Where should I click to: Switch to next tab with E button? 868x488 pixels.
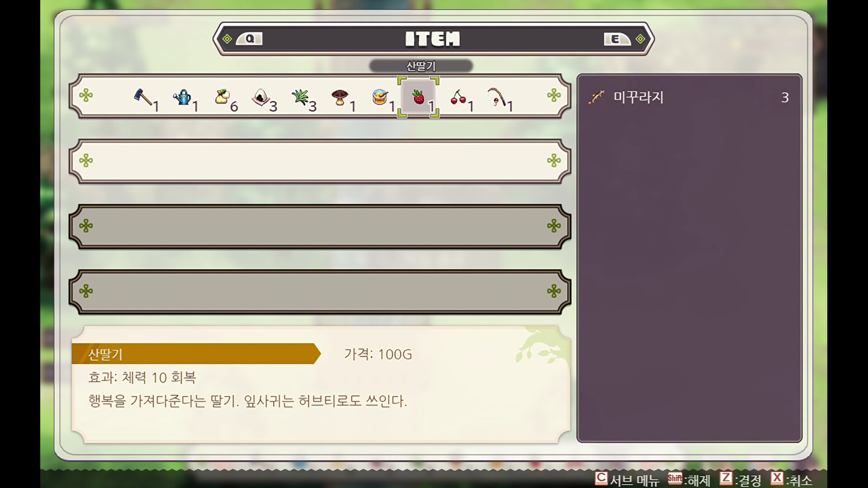[617, 39]
